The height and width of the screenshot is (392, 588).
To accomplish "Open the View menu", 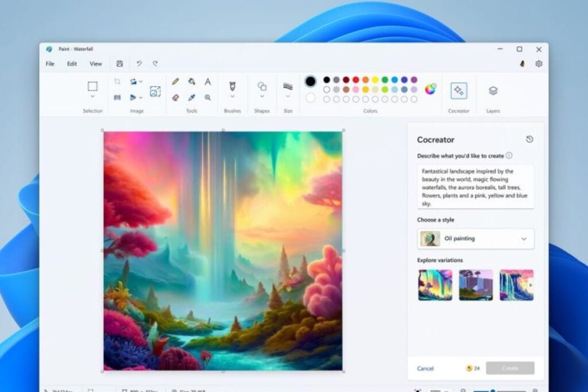I will (x=96, y=64).
